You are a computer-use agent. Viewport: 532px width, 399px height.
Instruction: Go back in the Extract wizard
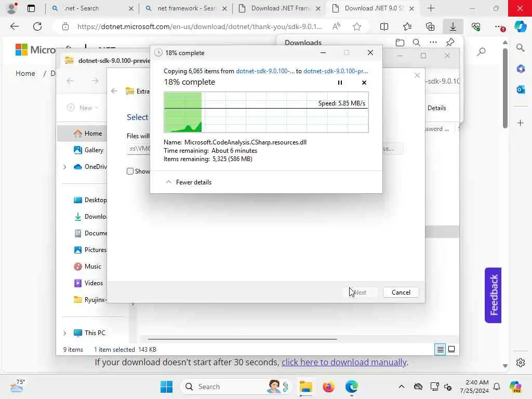[x=114, y=91]
